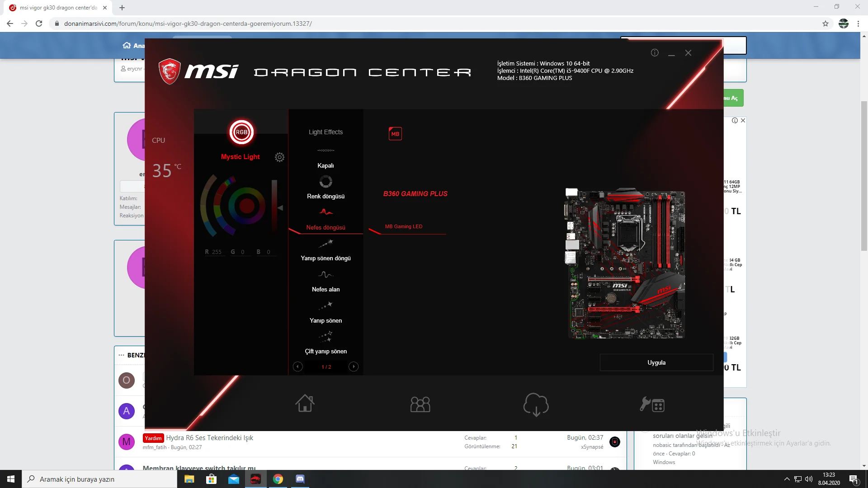
Task: Select Kapalı light effect
Action: pos(325,165)
